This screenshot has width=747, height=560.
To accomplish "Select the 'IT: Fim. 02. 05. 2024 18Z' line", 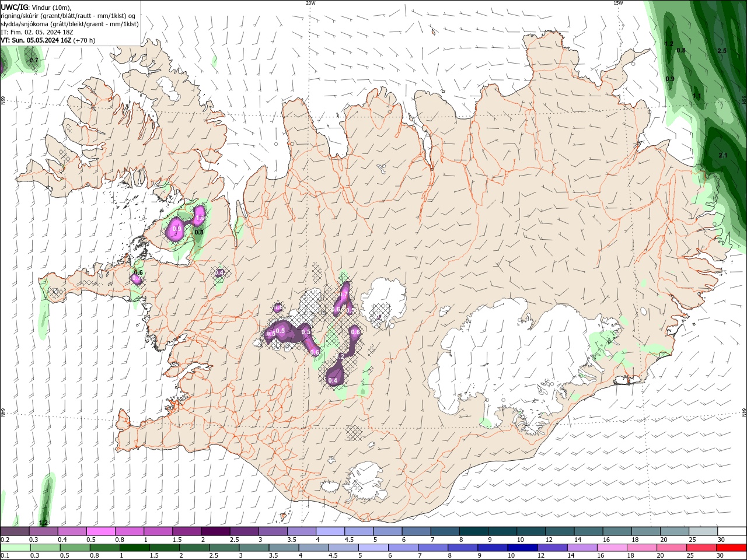I will pos(37,32).
